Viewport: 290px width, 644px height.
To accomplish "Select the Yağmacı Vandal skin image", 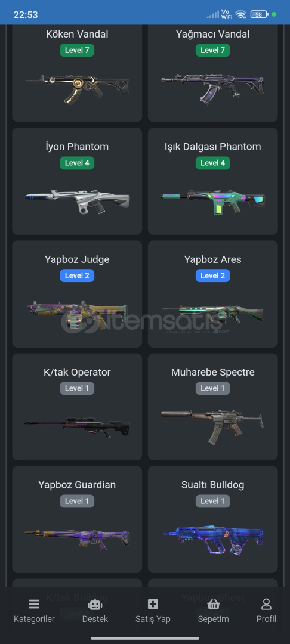I will click(213, 88).
